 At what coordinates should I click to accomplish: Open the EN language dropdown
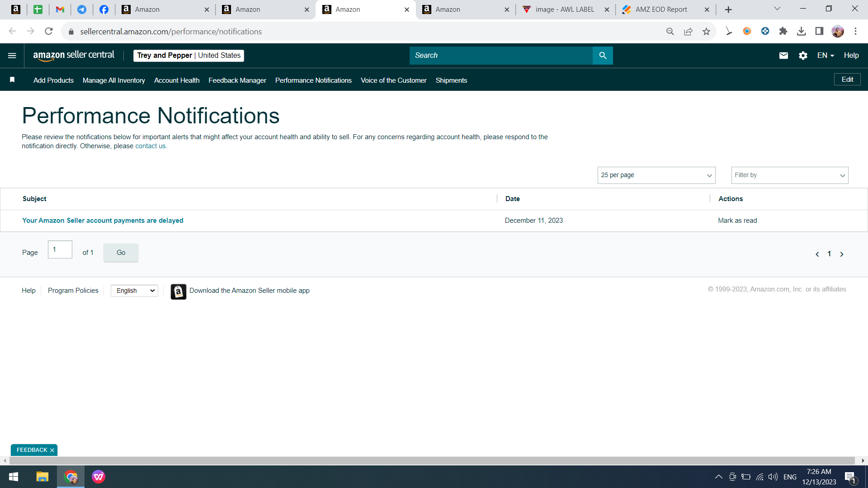826,56
